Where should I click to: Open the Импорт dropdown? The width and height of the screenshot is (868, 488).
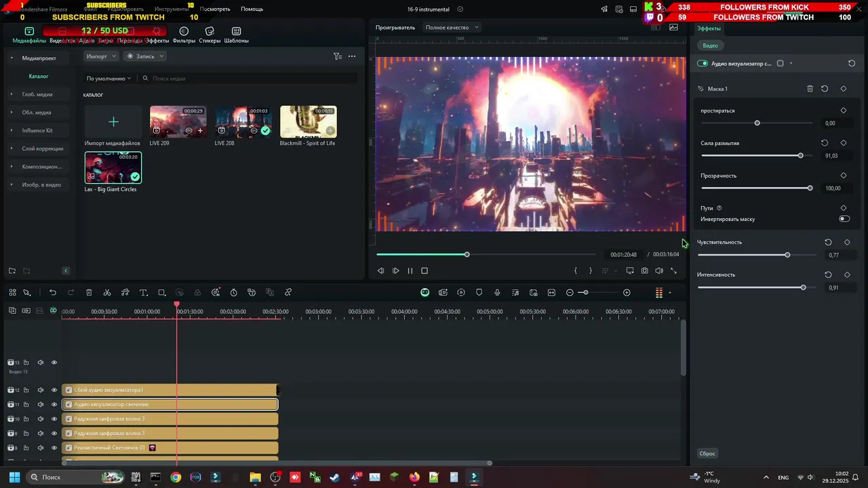coord(101,56)
